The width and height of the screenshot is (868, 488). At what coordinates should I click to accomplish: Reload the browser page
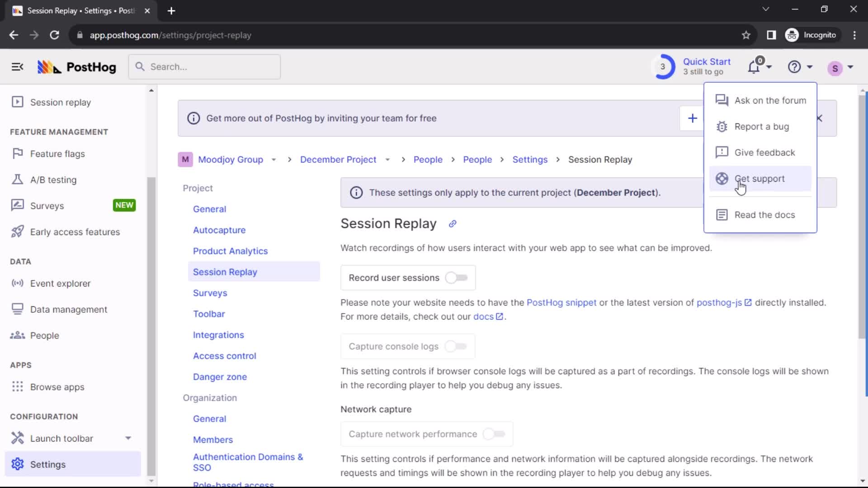click(54, 35)
